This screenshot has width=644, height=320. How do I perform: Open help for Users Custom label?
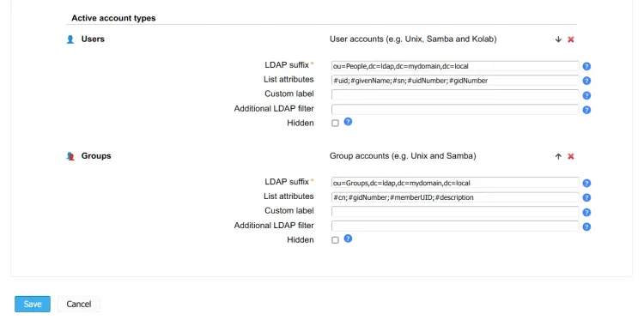tap(586, 95)
